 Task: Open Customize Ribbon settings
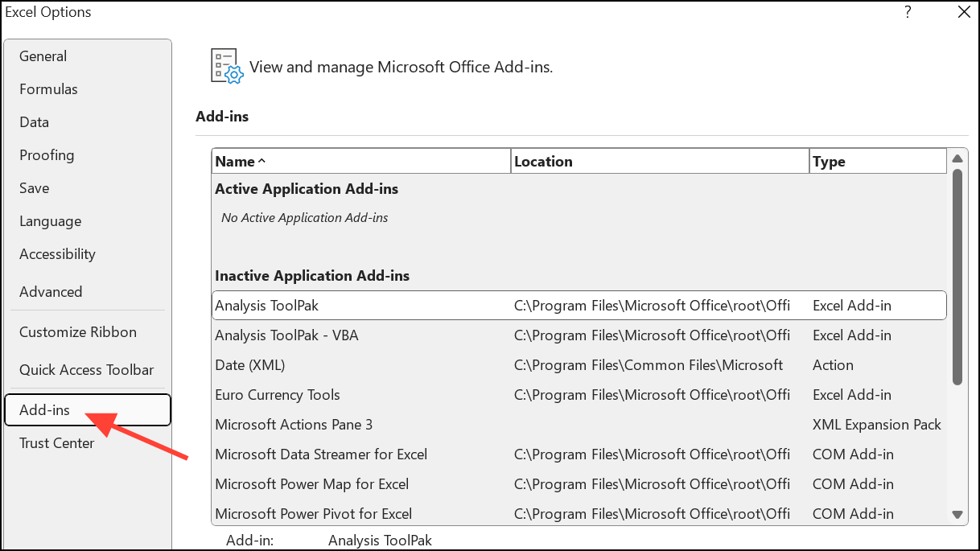point(78,332)
